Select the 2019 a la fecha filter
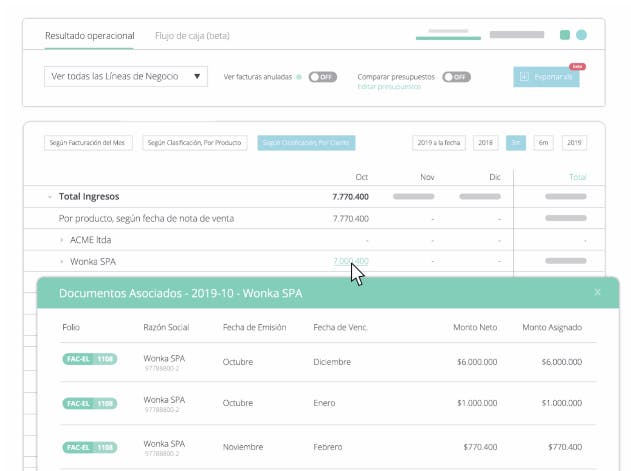The image size is (631, 471). (439, 143)
